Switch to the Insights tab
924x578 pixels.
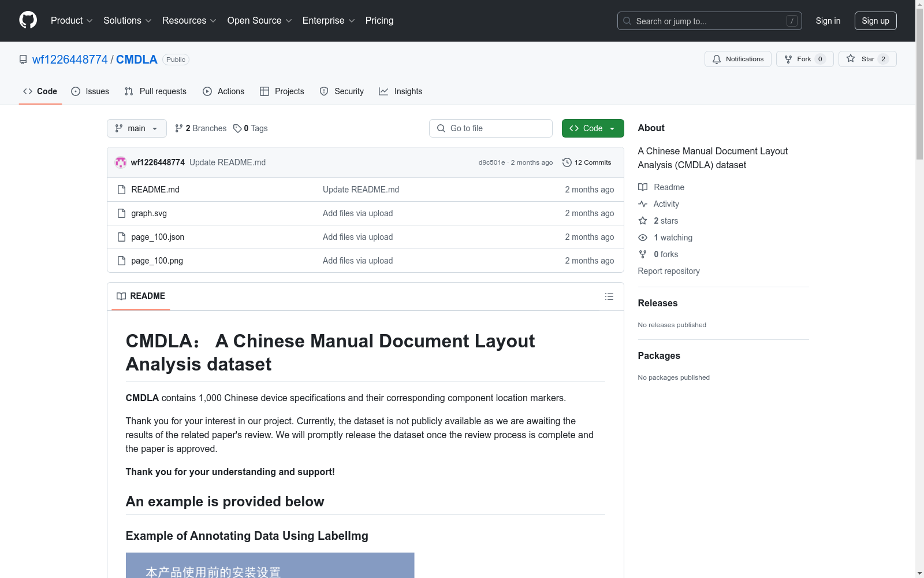point(401,91)
